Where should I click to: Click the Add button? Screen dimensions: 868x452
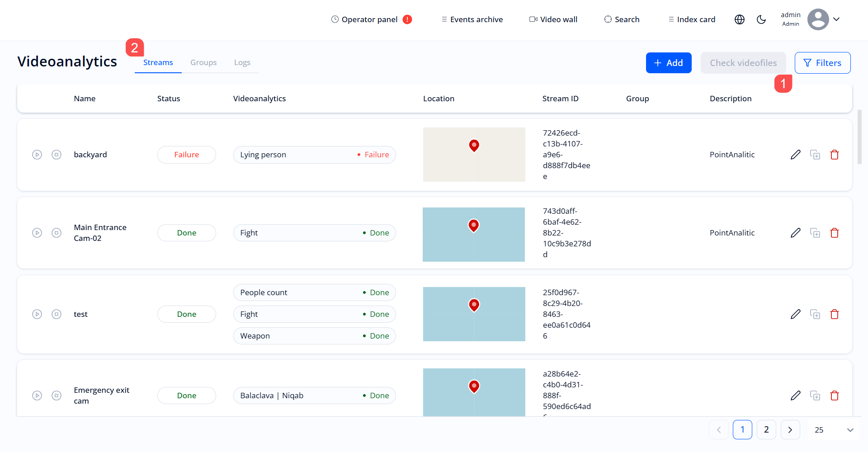(668, 63)
